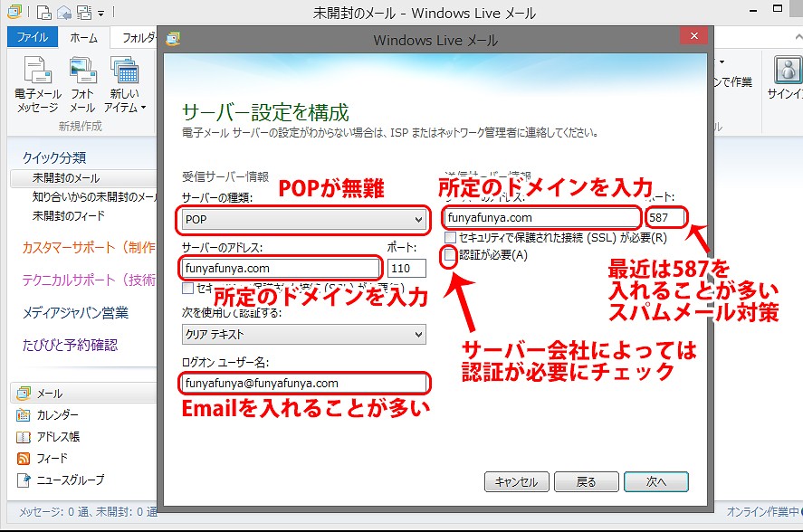
Task: Select 未開封のフィード item
Action: point(69,215)
